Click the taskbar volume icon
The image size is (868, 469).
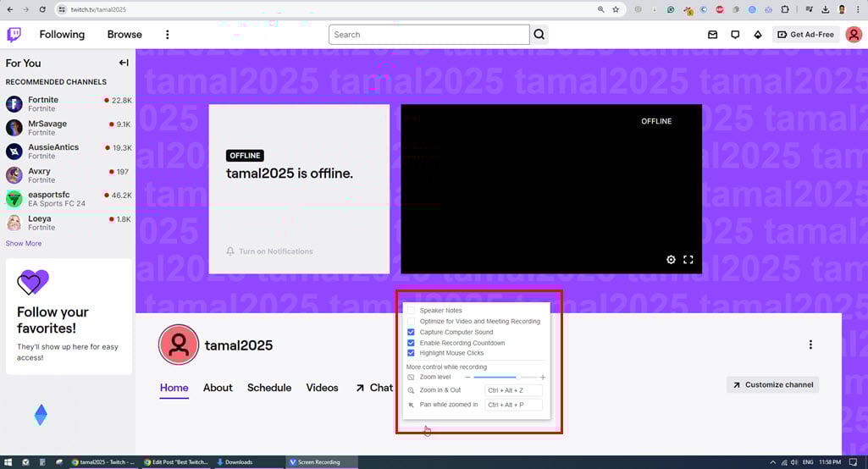(x=794, y=461)
